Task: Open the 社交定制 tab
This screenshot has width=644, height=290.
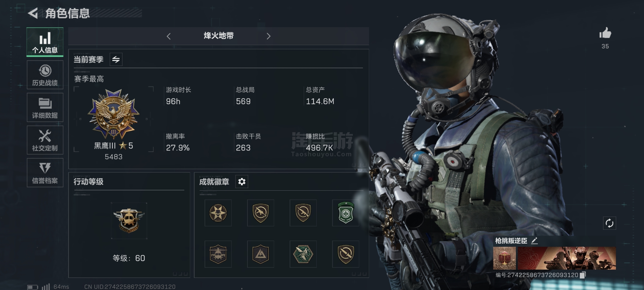Action: 45,140
